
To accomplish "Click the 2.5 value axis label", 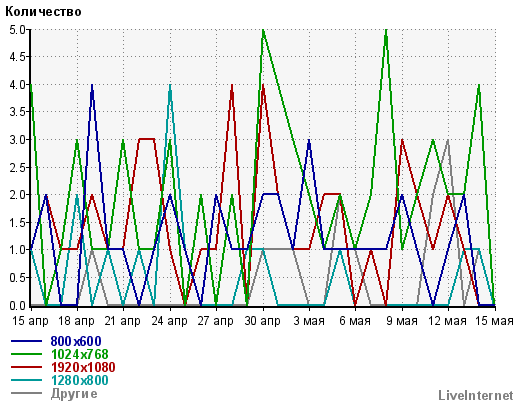I will point(17,167).
